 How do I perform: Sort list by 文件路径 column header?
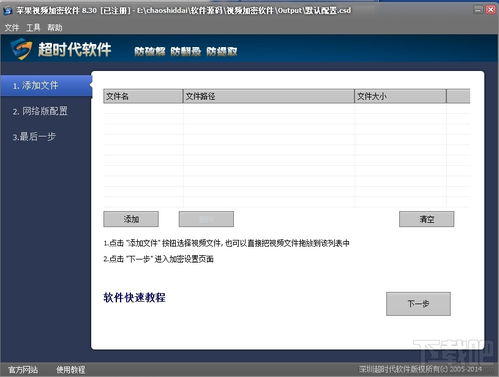(269, 96)
